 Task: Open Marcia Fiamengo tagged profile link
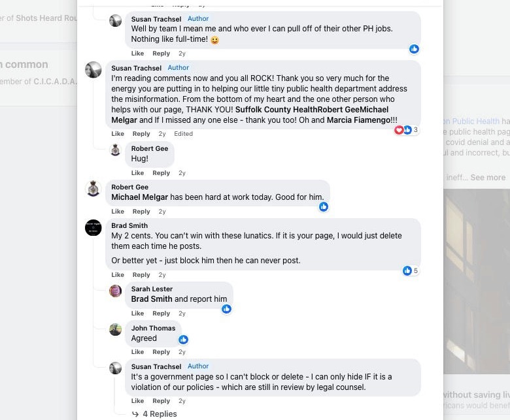point(359,120)
